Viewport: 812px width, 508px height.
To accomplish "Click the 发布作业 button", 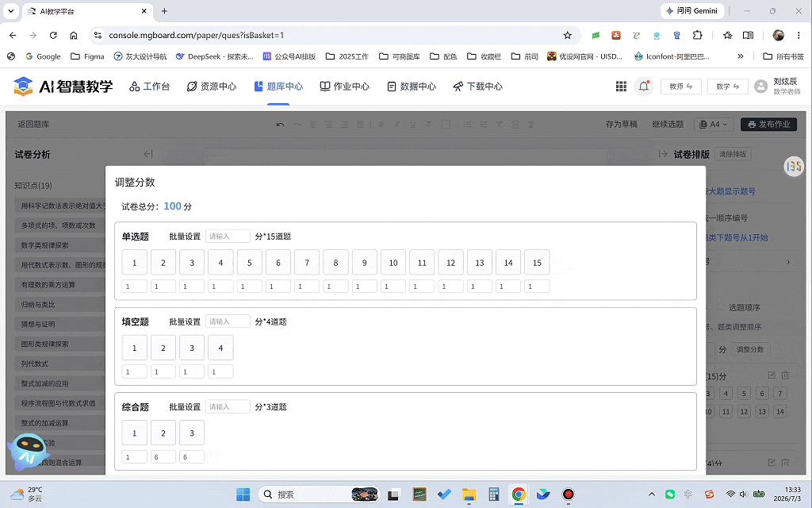I will click(x=768, y=125).
